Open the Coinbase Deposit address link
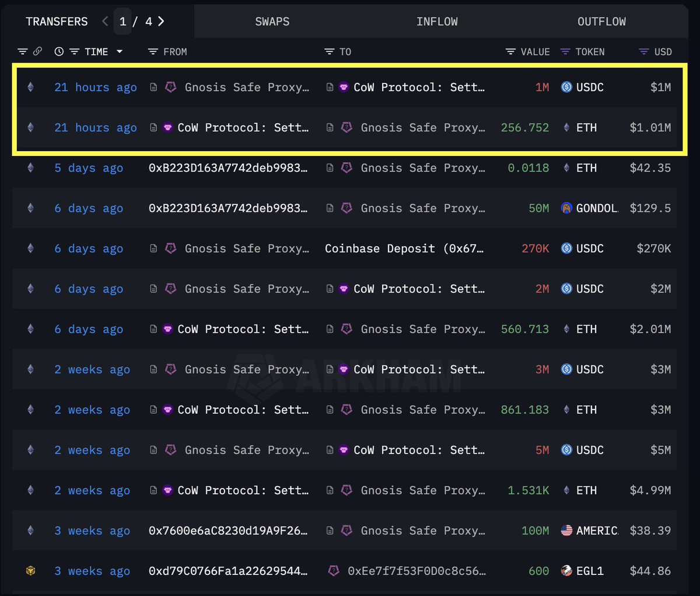The width and height of the screenshot is (700, 596). point(404,248)
